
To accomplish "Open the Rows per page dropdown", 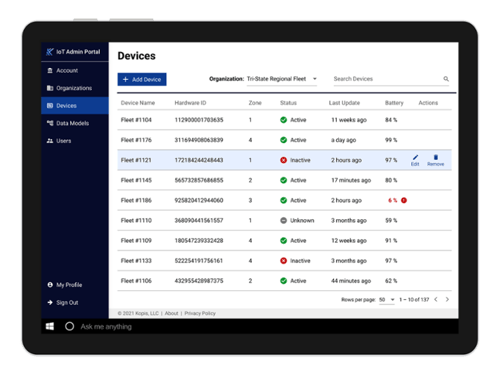I will pyautogui.click(x=387, y=300).
